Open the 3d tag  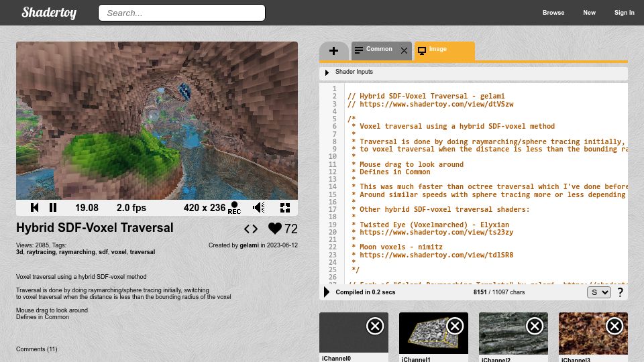19,252
